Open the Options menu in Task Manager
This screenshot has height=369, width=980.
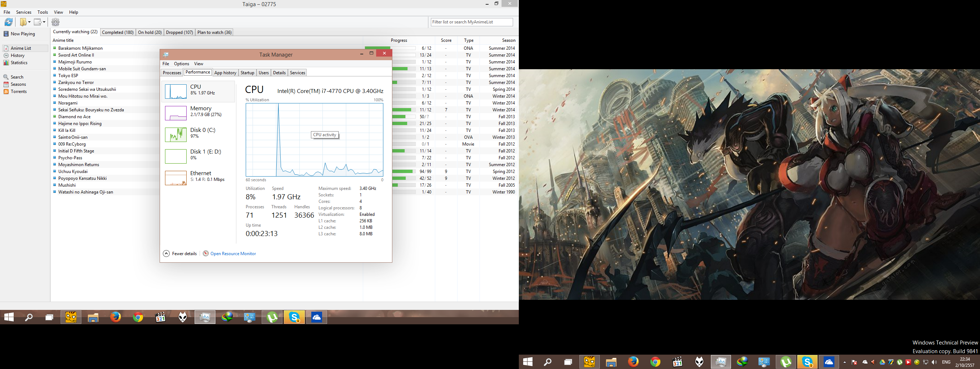pyautogui.click(x=182, y=63)
